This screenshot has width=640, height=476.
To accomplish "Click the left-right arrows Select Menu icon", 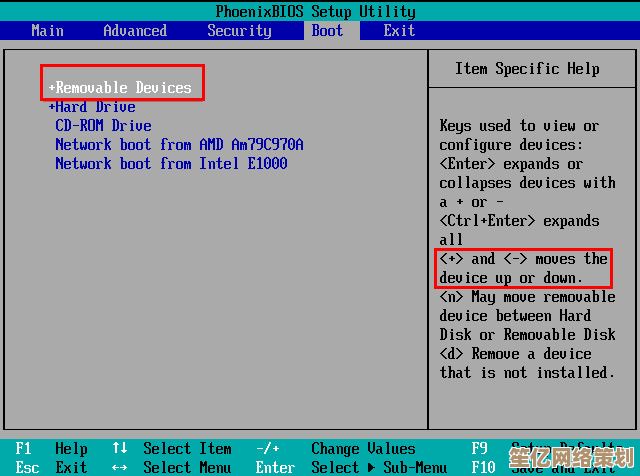I will coord(120,467).
